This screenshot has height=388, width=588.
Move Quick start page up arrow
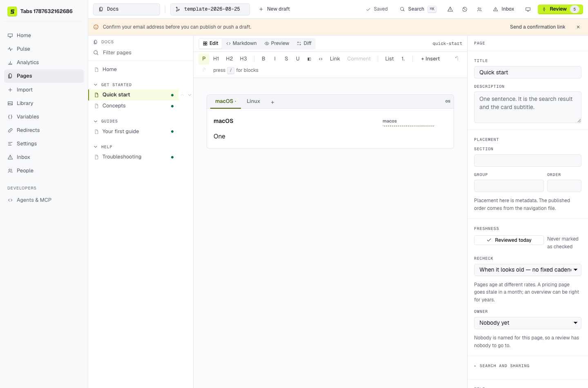(183, 95)
